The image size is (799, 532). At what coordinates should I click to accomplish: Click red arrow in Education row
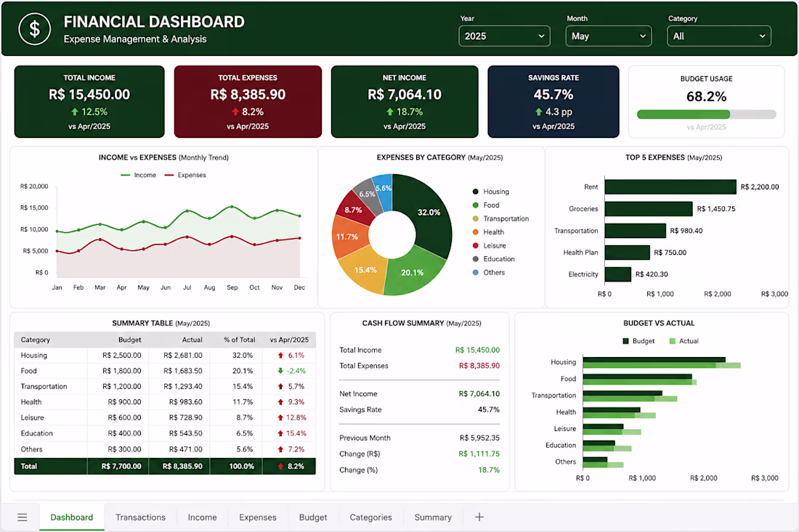280,433
